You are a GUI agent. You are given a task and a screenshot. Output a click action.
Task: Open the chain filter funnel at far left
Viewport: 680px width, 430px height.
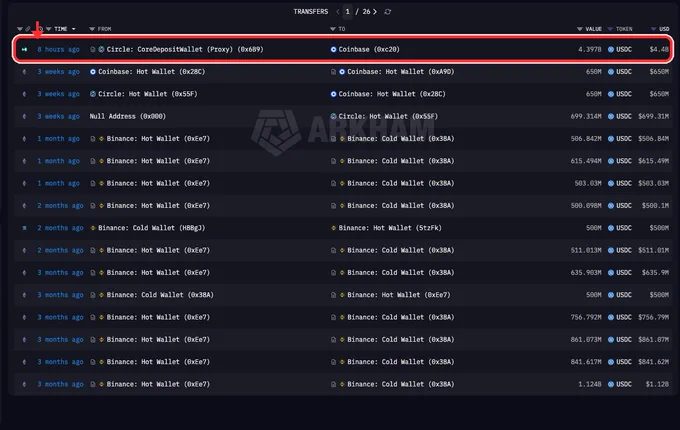[x=20, y=29]
